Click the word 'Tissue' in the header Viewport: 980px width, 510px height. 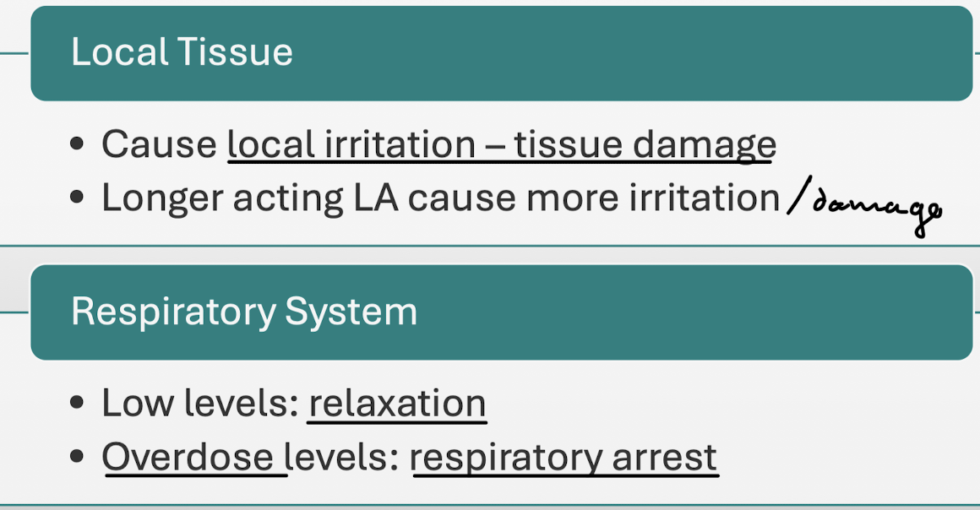coord(236,52)
